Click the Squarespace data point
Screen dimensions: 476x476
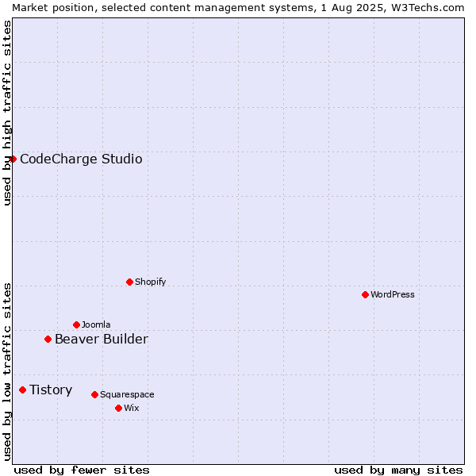click(x=94, y=394)
